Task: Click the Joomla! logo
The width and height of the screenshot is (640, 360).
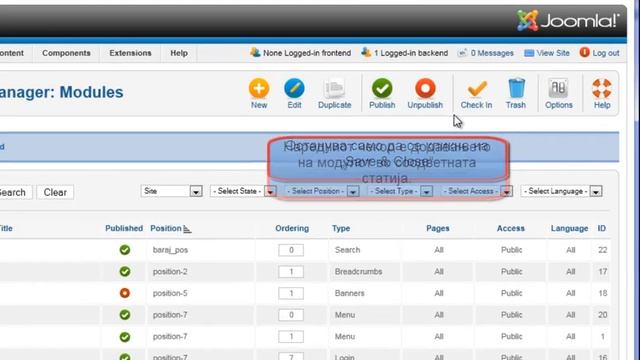Action: [x=568, y=20]
